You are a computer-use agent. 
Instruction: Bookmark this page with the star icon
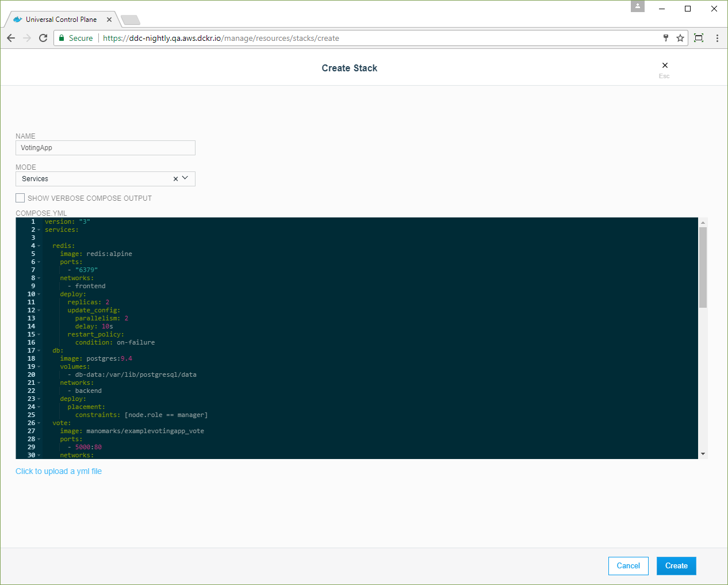click(x=680, y=38)
